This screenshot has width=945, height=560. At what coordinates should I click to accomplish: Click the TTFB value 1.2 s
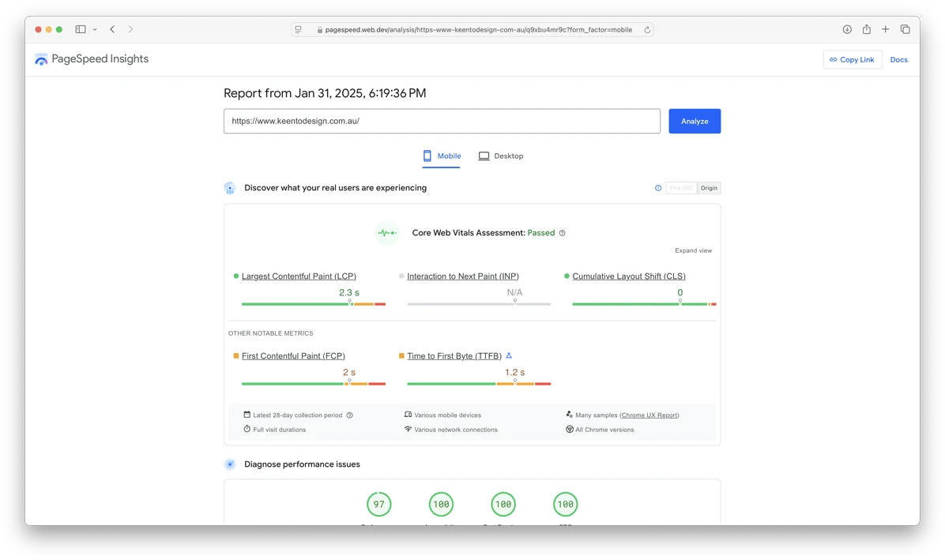click(514, 372)
